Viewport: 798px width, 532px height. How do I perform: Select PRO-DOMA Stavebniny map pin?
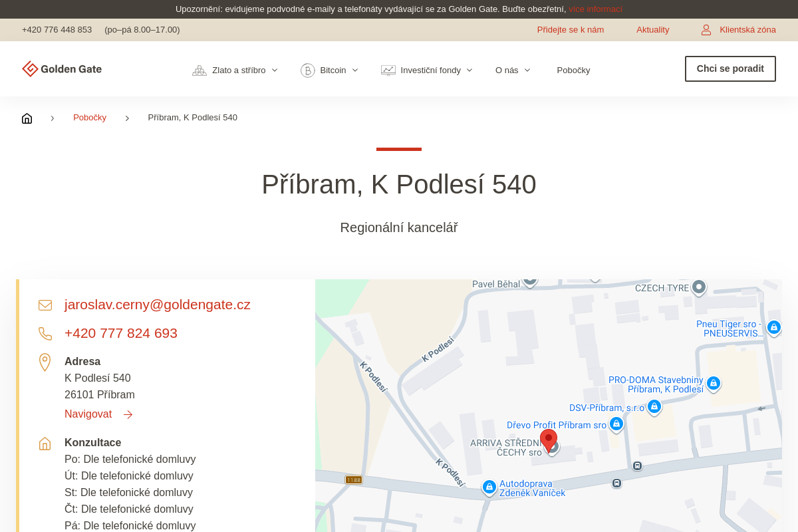point(714,384)
